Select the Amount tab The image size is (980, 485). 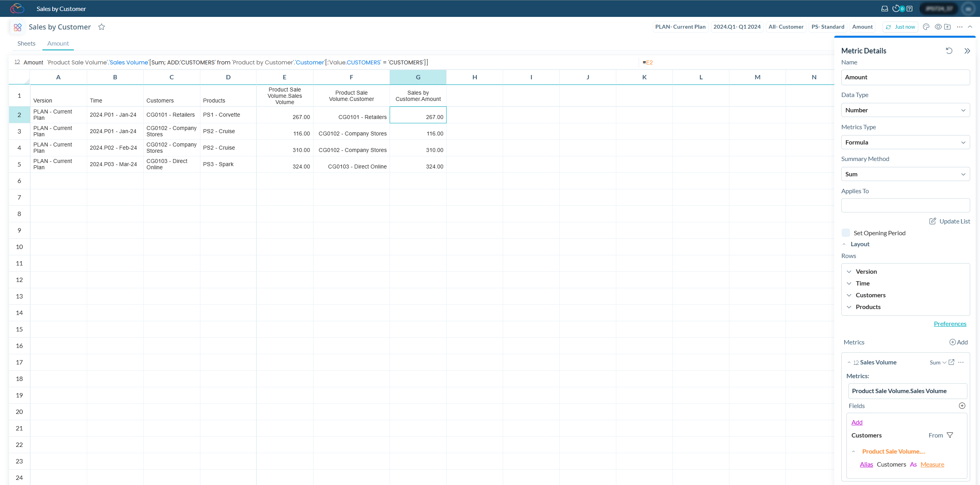[58, 43]
